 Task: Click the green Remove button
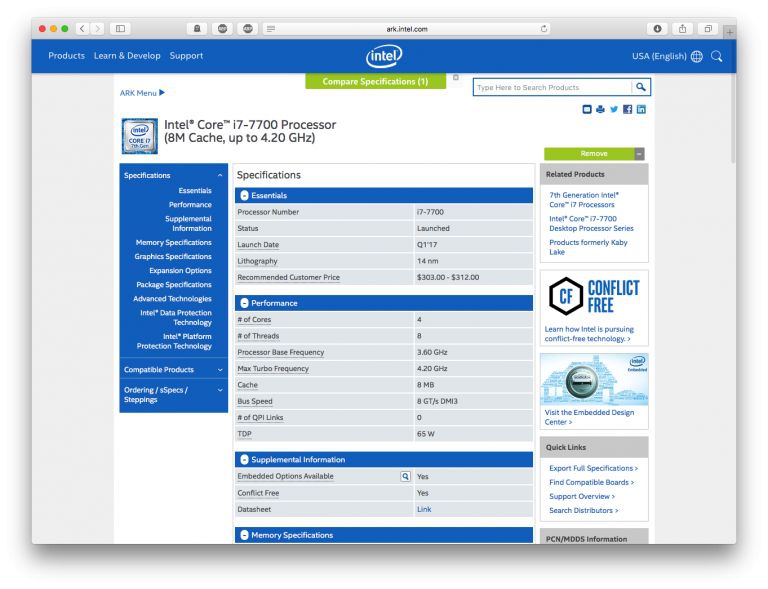[x=589, y=154]
